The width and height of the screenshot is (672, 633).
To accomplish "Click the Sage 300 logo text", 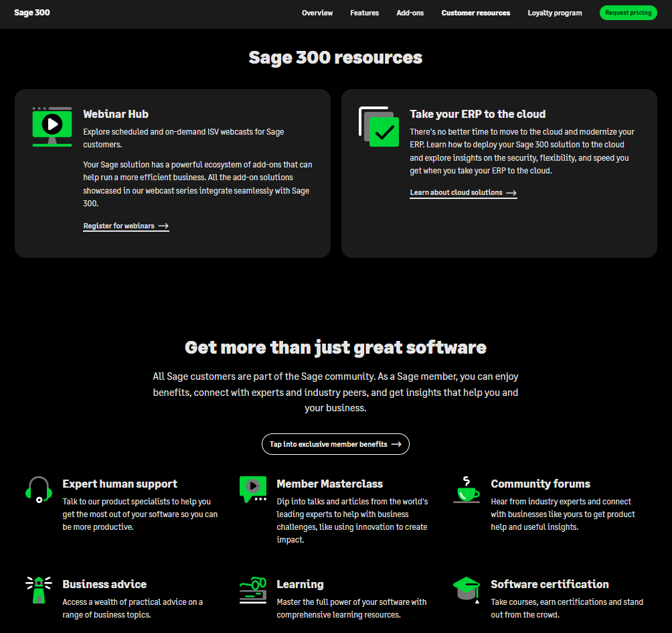I will [x=32, y=13].
